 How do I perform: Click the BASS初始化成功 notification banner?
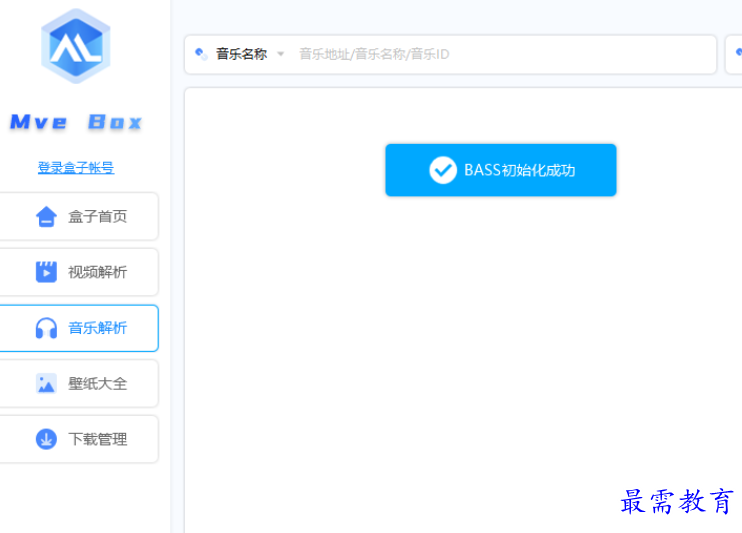(x=501, y=170)
